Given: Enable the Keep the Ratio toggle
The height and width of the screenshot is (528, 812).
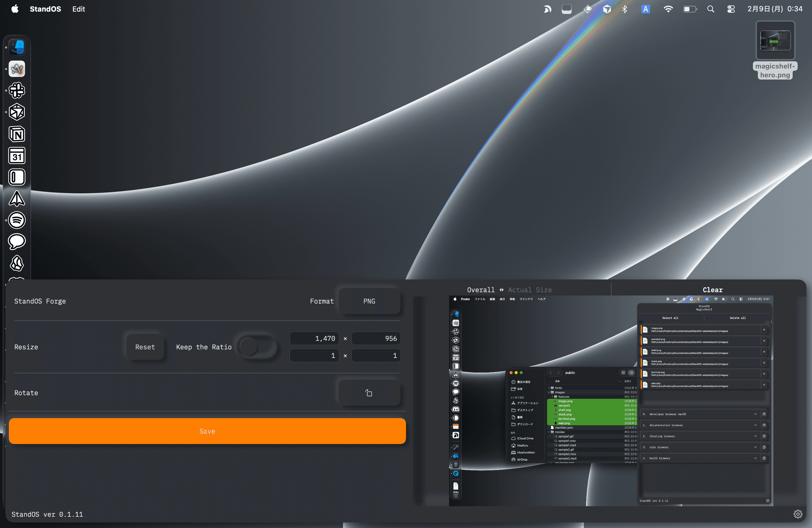Looking at the screenshot, I should 258,347.
